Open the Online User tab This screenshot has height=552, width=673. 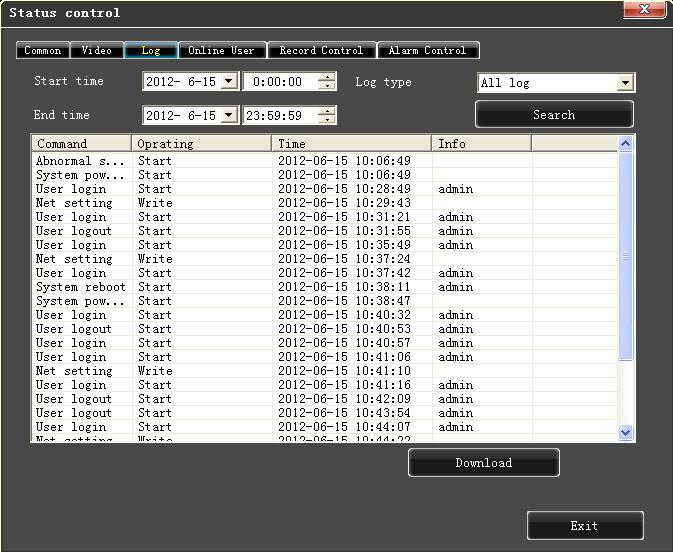(x=222, y=50)
